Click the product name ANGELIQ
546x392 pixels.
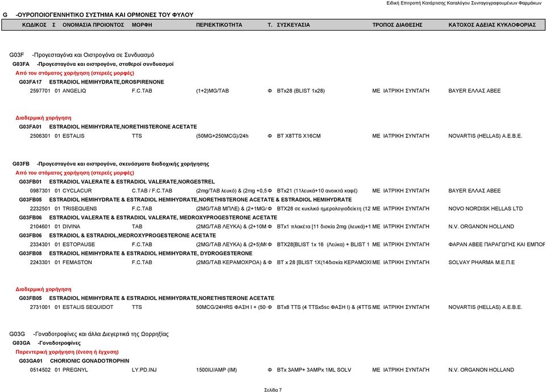74,91
